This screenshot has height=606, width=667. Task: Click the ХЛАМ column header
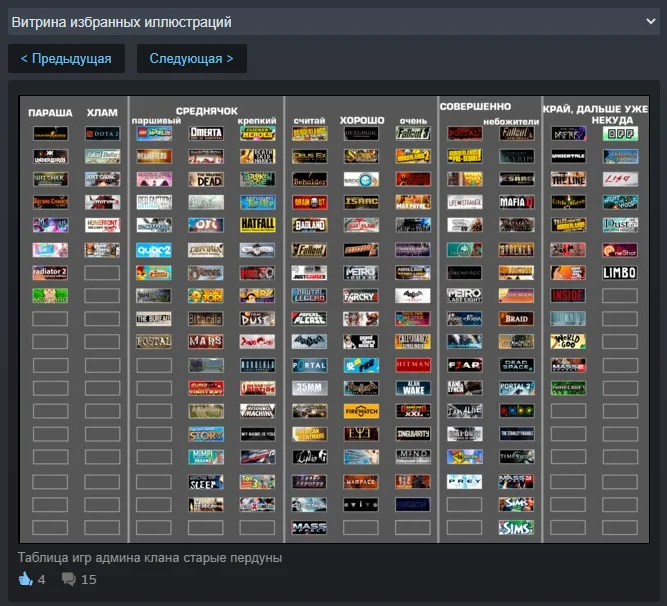[x=102, y=113]
